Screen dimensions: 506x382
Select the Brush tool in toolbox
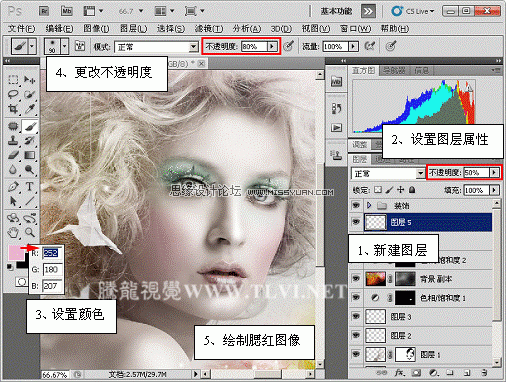[x=30, y=126]
